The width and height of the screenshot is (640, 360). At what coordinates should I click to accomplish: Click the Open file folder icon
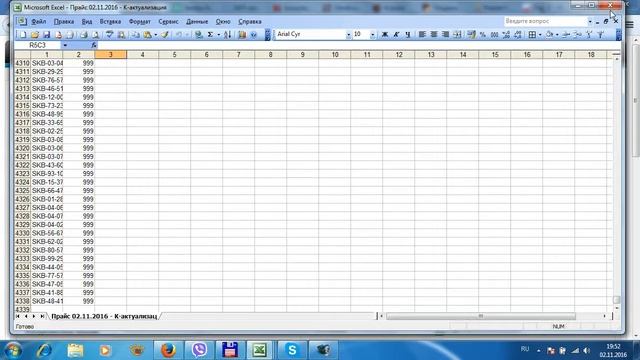[35, 35]
